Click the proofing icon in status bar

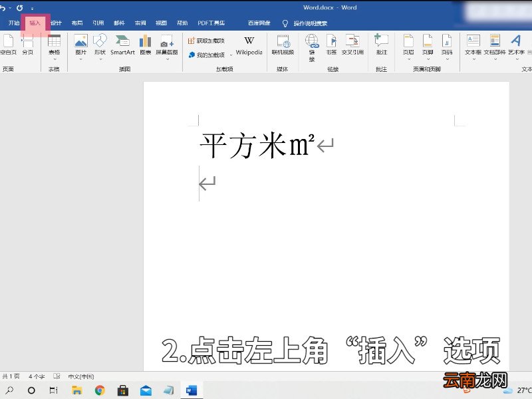click(x=57, y=376)
